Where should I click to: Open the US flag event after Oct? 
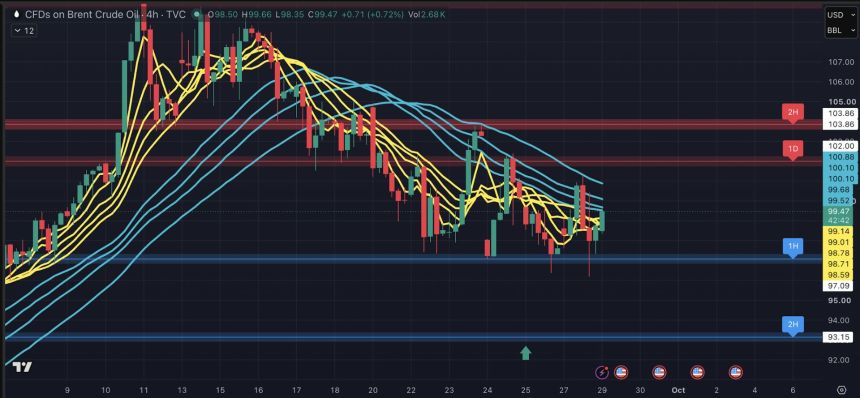[697, 373]
